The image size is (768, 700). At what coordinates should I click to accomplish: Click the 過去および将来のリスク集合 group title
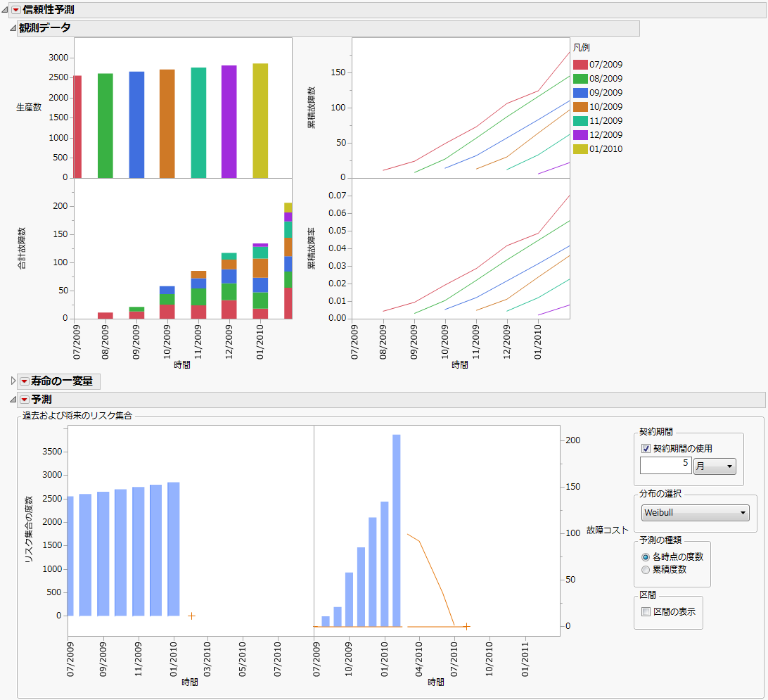(x=77, y=415)
